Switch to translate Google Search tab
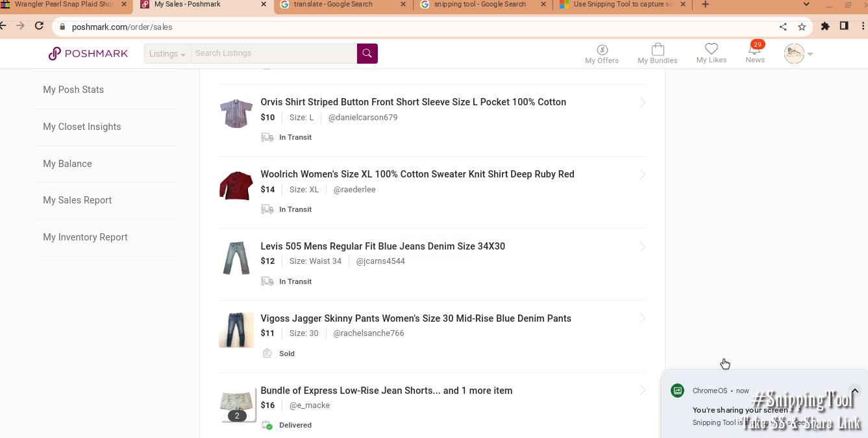 pos(333,4)
